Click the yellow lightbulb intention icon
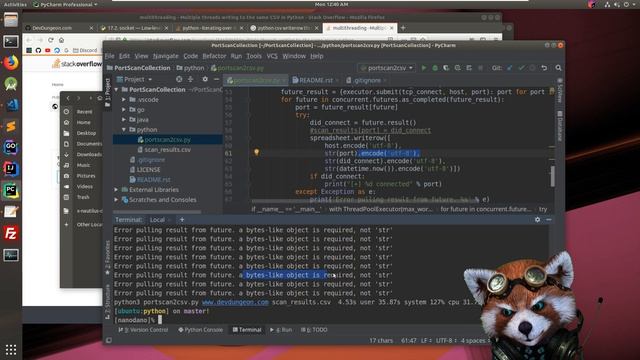Screen dimensions: 640x360 (256, 152)
